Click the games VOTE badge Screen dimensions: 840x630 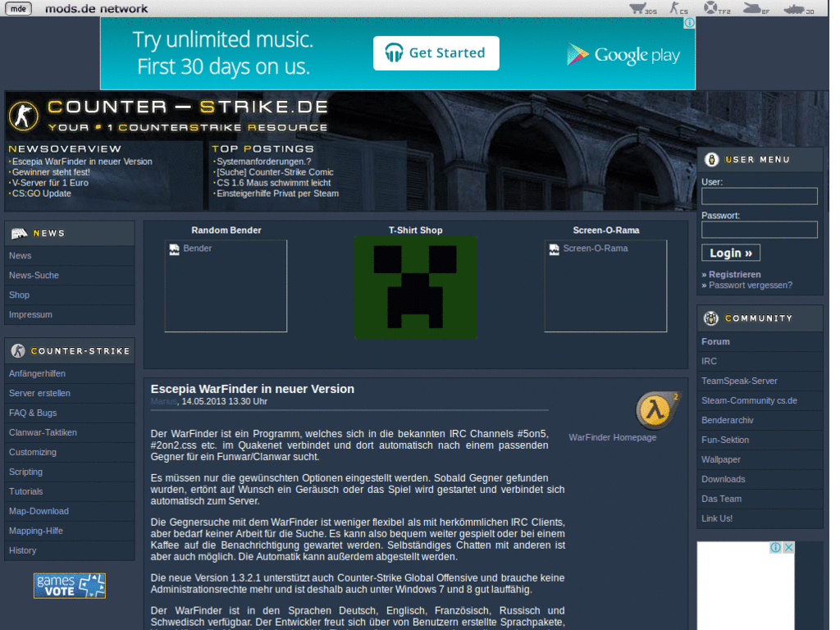pyautogui.click(x=70, y=586)
